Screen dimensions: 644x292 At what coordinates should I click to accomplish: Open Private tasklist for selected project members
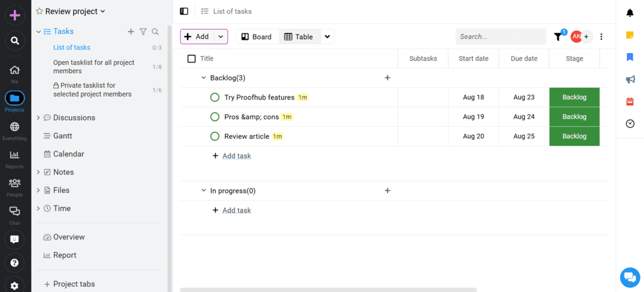[x=92, y=90]
